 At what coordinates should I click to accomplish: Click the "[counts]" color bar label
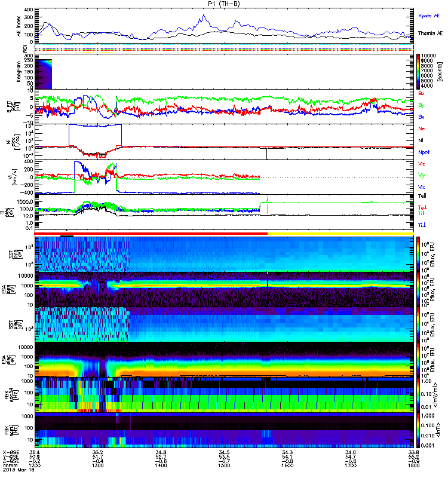point(439,72)
